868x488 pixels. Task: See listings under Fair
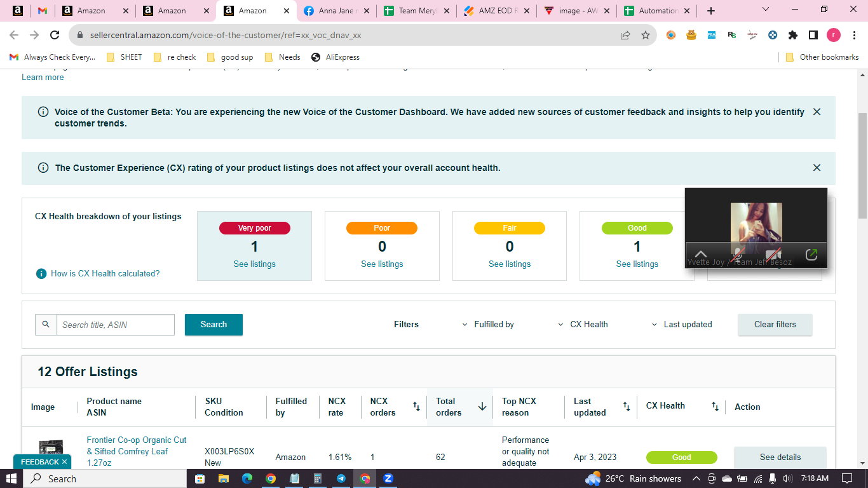tap(510, 264)
